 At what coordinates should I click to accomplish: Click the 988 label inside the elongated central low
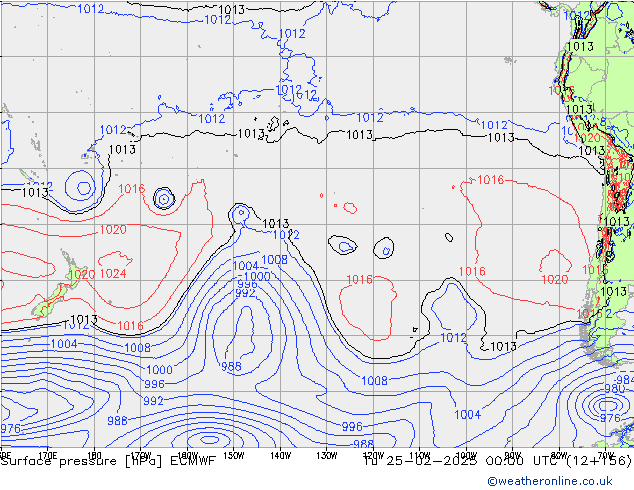coord(231,366)
